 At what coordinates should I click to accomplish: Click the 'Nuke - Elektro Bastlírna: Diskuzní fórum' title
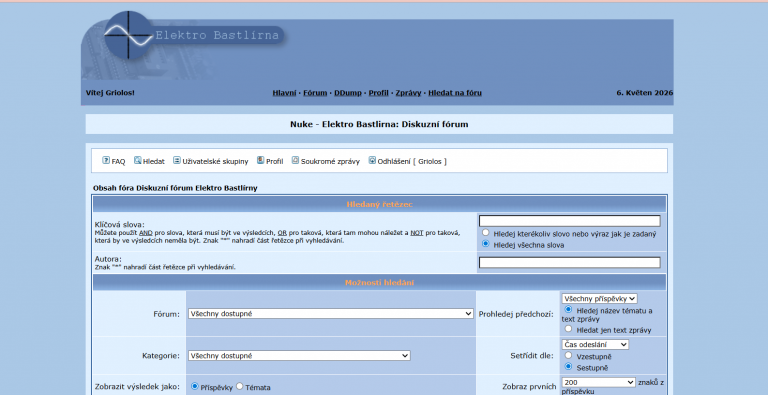click(x=379, y=124)
